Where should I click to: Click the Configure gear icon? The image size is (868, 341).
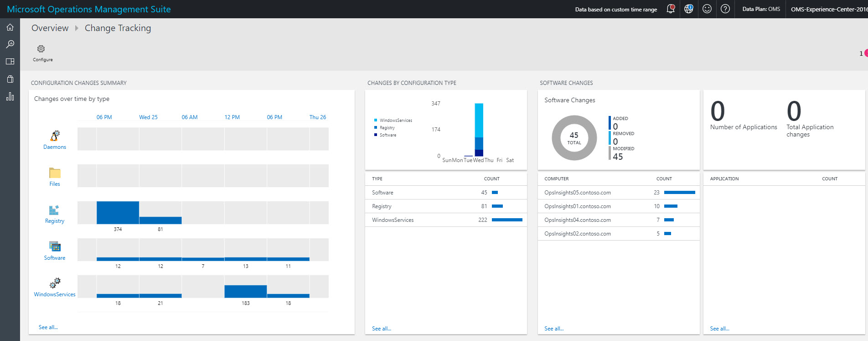click(x=41, y=49)
